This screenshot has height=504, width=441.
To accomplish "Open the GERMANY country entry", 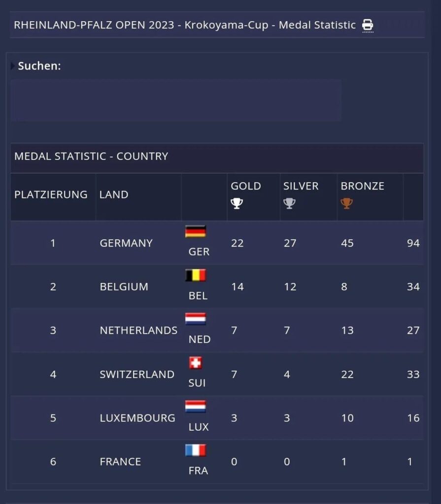I will tap(126, 243).
